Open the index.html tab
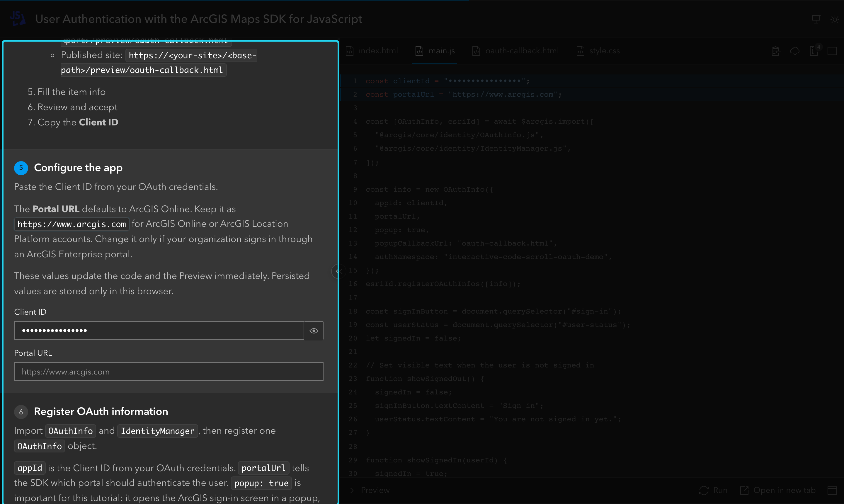 pyautogui.click(x=372, y=51)
